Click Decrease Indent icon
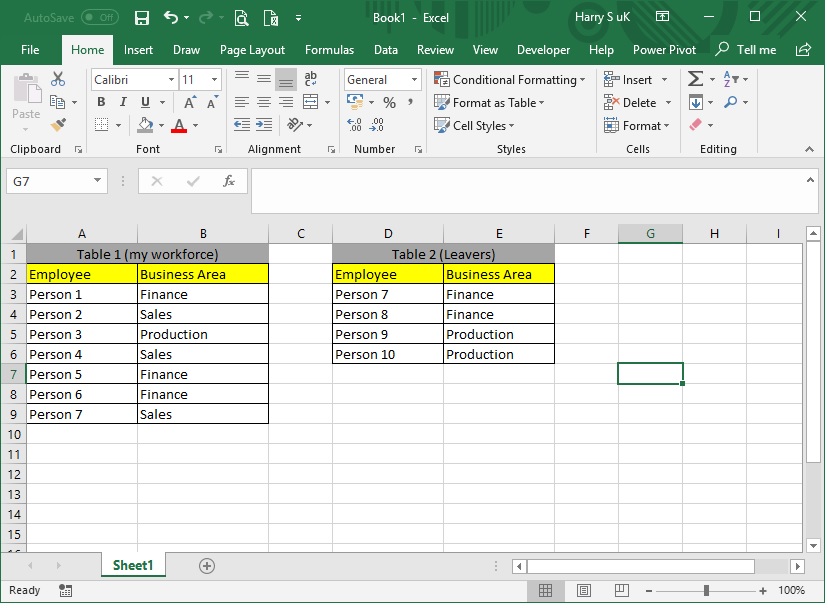Image resolution: width=828 pixels, height=608 pixels. coord(242,125)
